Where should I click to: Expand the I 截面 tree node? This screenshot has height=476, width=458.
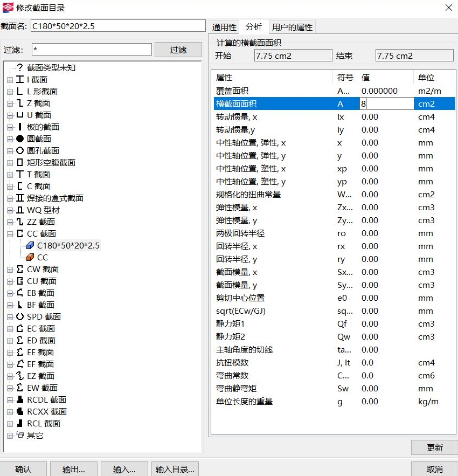point(10,80)
